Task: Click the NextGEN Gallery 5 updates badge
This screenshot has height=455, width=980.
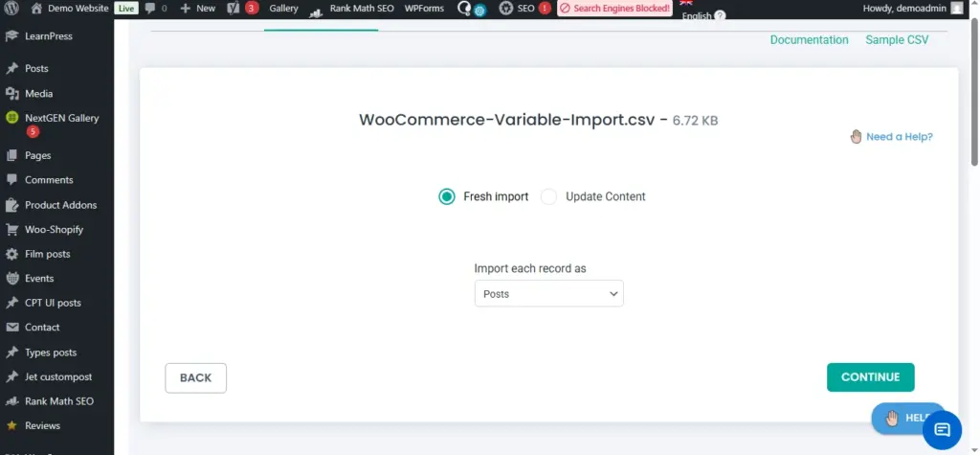Action: coord(33,131)
